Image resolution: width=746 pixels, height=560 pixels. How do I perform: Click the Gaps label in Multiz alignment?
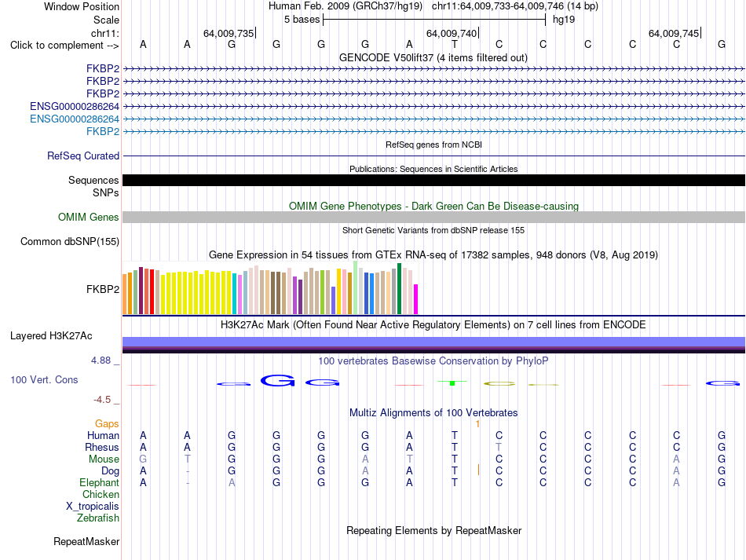point(107,423)
